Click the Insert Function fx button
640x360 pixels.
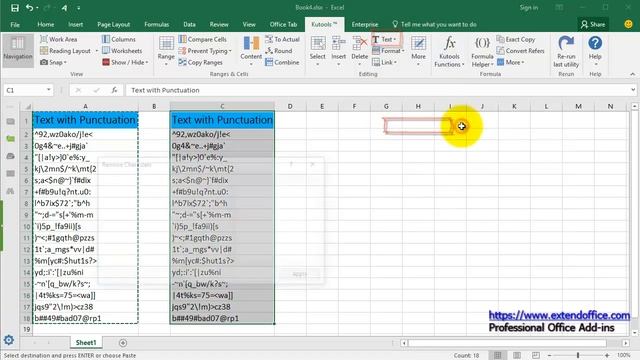click(114, 90)
